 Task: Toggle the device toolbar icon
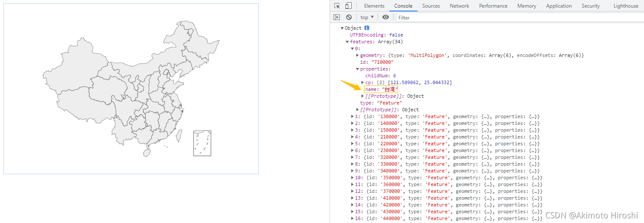pyautogui.click(x=348, y=6)
